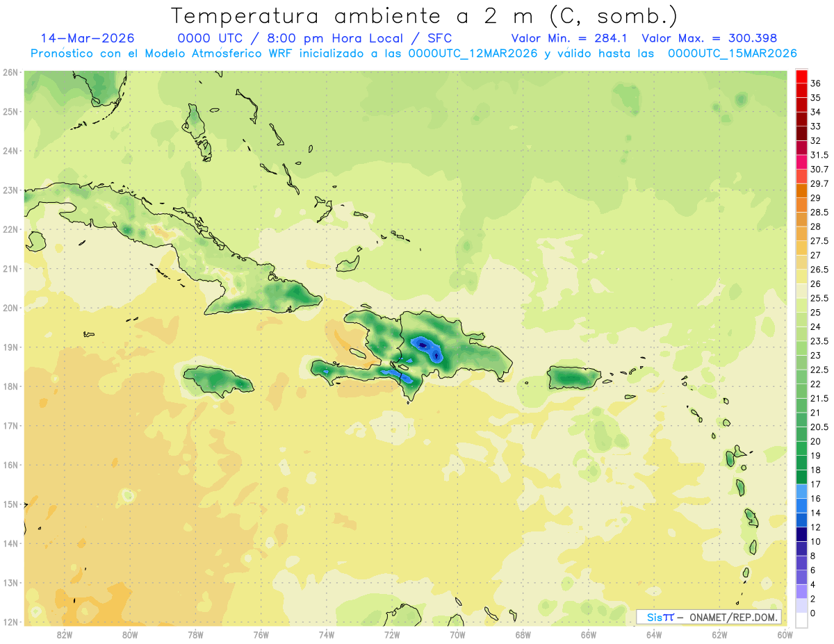The height and width of the screenshot is (644, 834).
Task: Pick the green swatch between 18 and 19
Action: coord(801,463)
